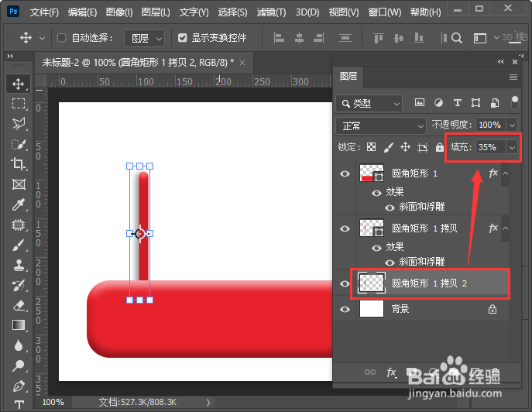Open the 类型 layer filter dropdown
This screenshot has width=532, height=412.
[x=369, y=103]
